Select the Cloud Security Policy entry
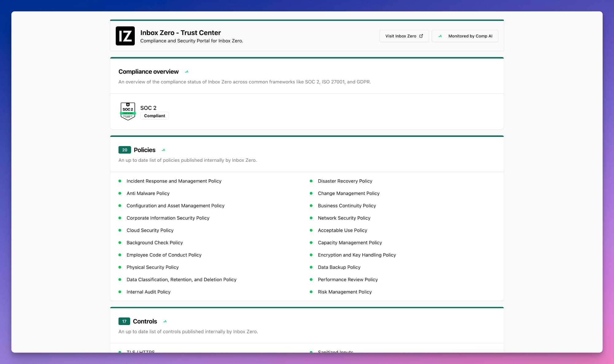This screenshot has height=364, width=614. click(x=150, y=230)
